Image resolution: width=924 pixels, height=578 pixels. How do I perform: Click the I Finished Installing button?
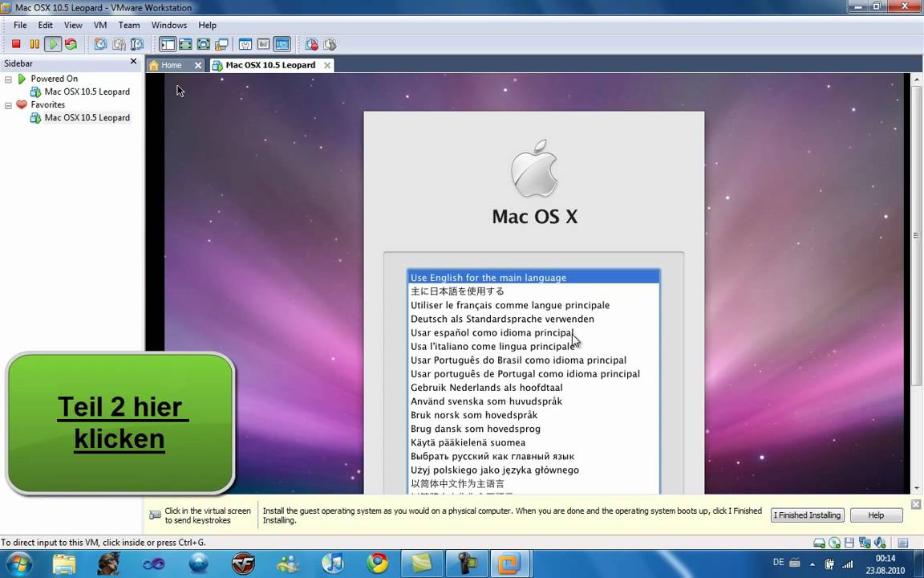(808, 515)
